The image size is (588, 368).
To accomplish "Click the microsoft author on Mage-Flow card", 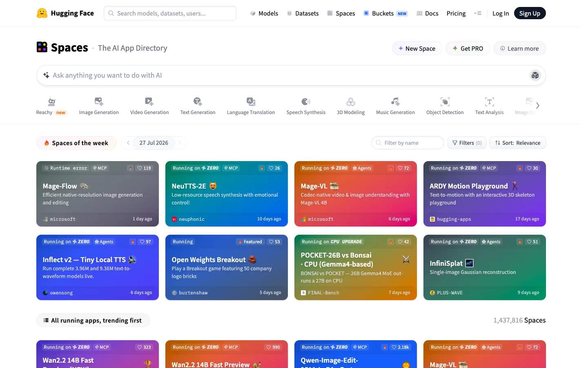I will tap(59, 219).
